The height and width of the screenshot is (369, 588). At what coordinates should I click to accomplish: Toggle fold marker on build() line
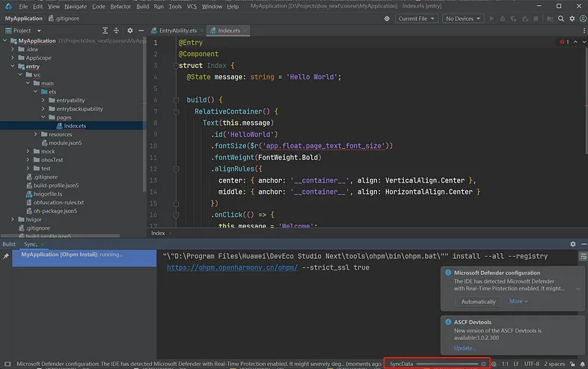(176, 100)
